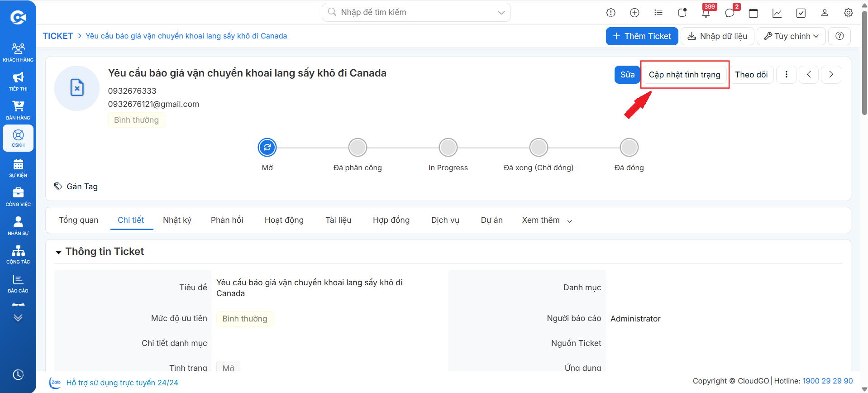The image size is (868, 393).
Task: Switch to the Dự án tab
Action: pyautogui.click(x=491, y=220)
